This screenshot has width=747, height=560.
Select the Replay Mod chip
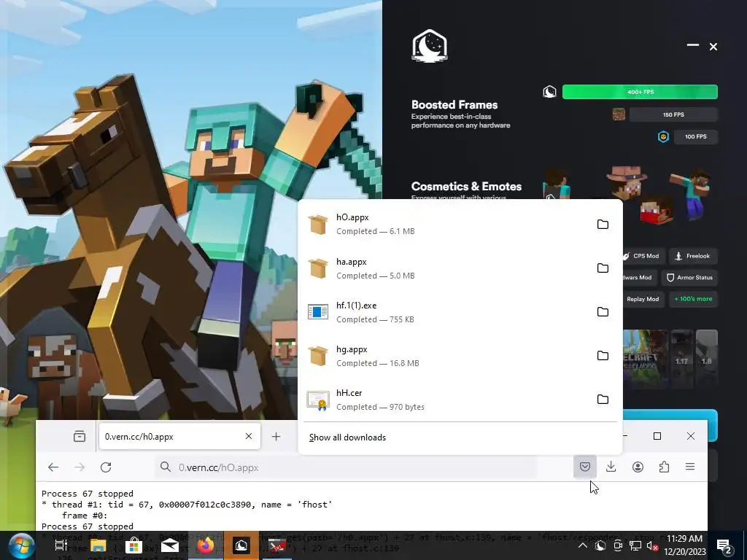(x=642, y=299)
